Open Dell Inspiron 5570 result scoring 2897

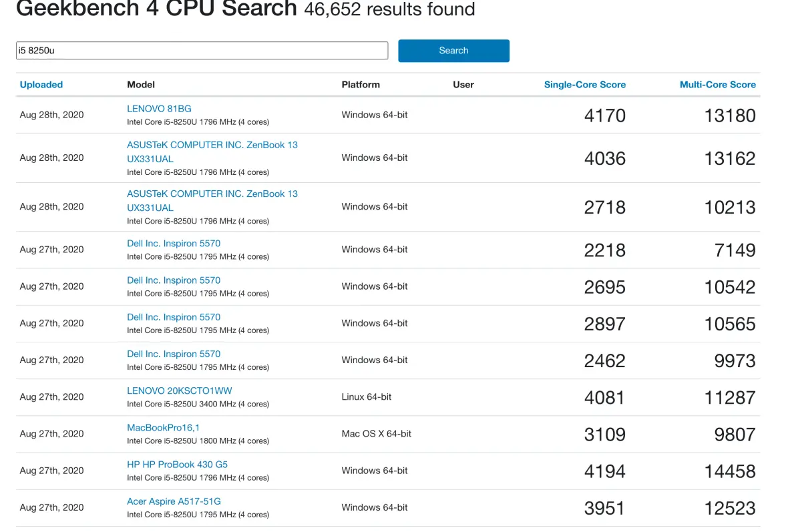click(174, 317)
